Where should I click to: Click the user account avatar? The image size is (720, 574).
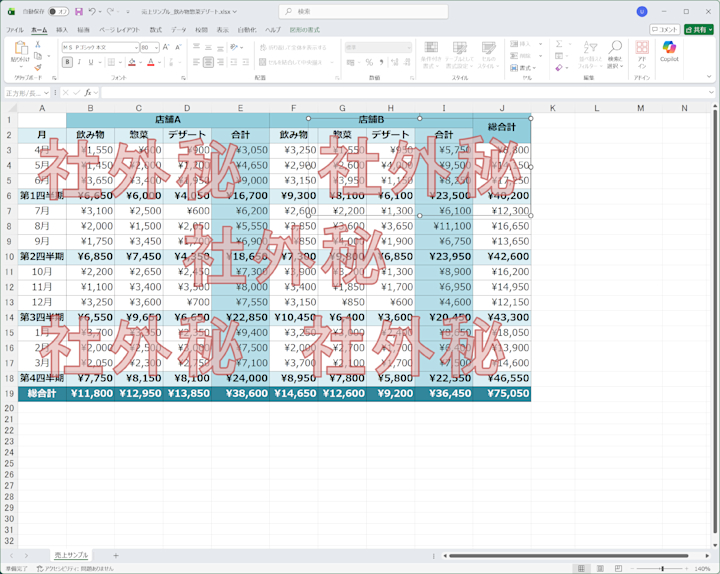click(x=642, y=11)
